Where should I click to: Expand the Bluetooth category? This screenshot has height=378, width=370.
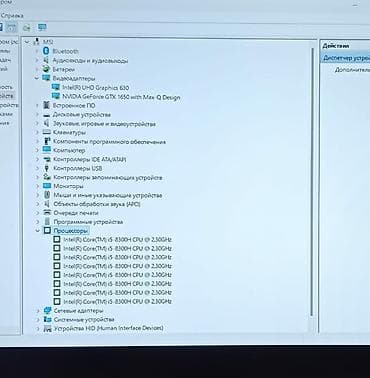pos(37,51)
